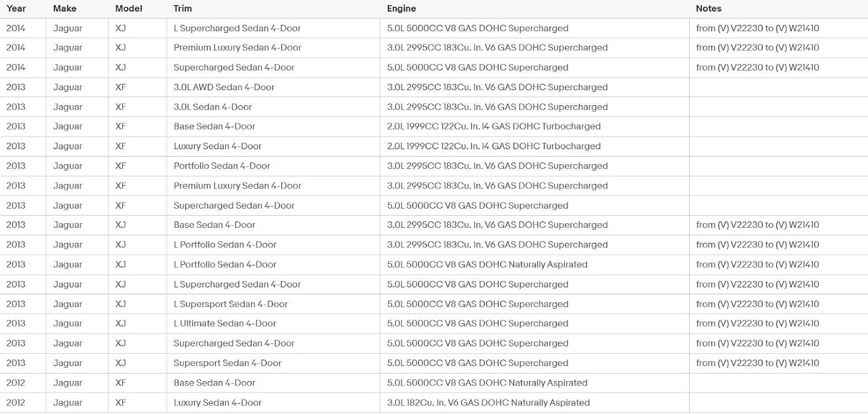Click engine cell in L Ultimate Sedan row
The width and height of the screenshot is (868, 414).
point(478,324)
